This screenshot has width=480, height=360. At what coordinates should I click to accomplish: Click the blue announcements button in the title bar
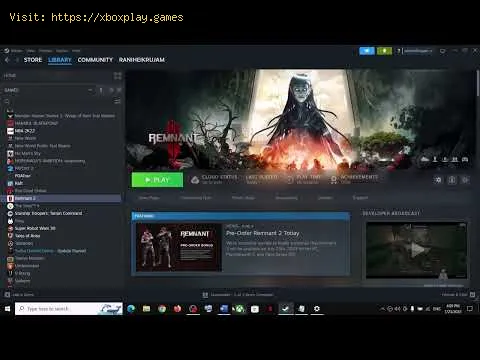click(x=367, y=51)
